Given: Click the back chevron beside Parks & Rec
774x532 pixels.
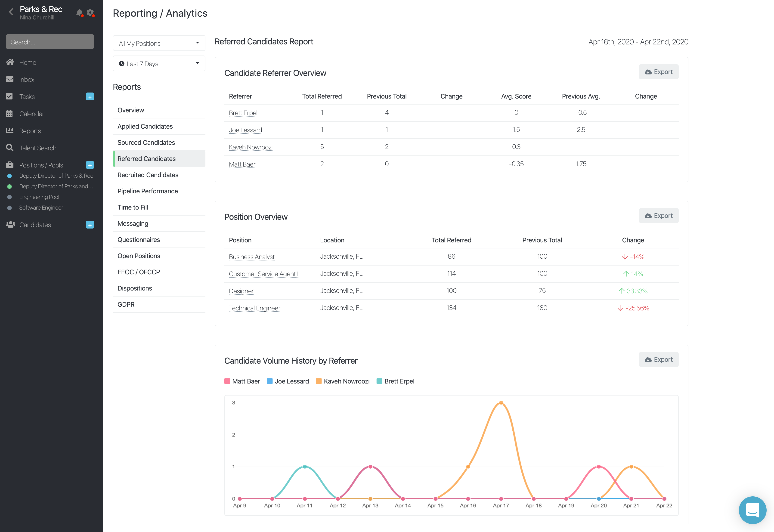Looking at the screenshot, I should tap(11, 12).
